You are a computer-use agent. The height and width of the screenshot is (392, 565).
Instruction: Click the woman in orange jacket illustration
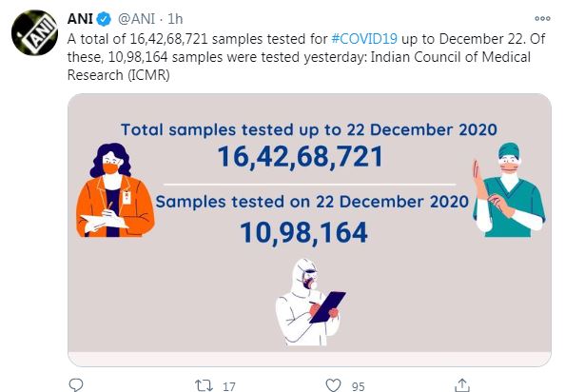point(115,190)
